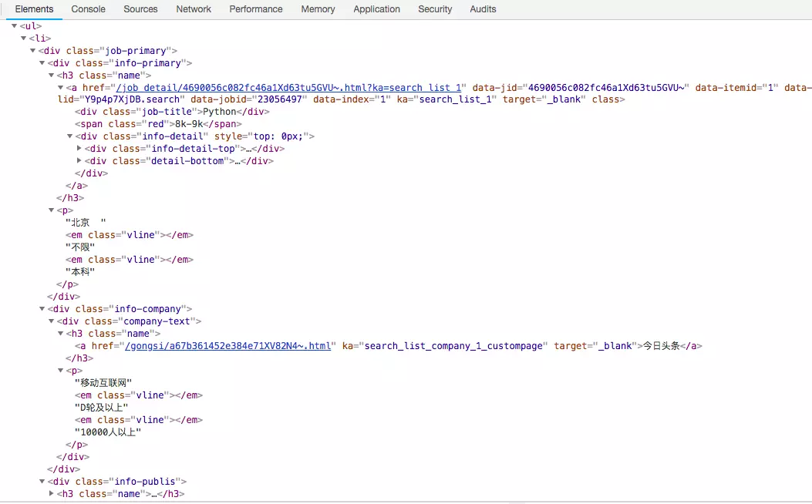Open the gongsi company href link

pos(227,346)
